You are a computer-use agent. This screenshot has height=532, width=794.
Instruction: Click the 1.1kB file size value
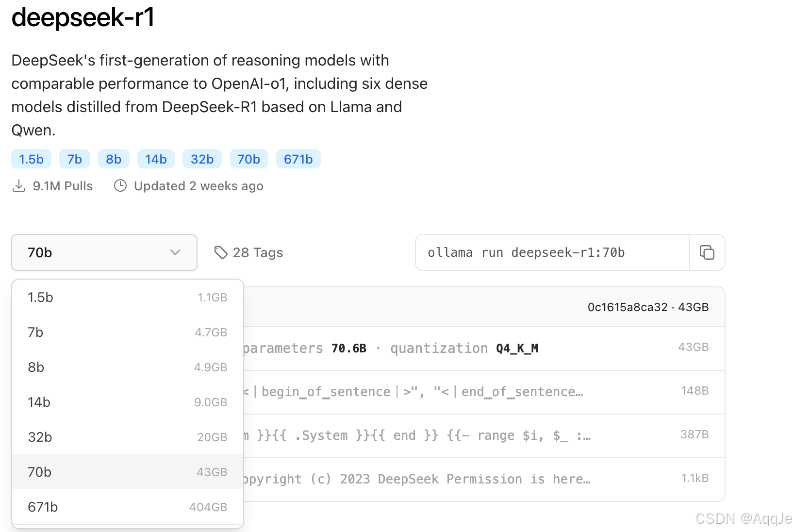click(x=695, y=478)
